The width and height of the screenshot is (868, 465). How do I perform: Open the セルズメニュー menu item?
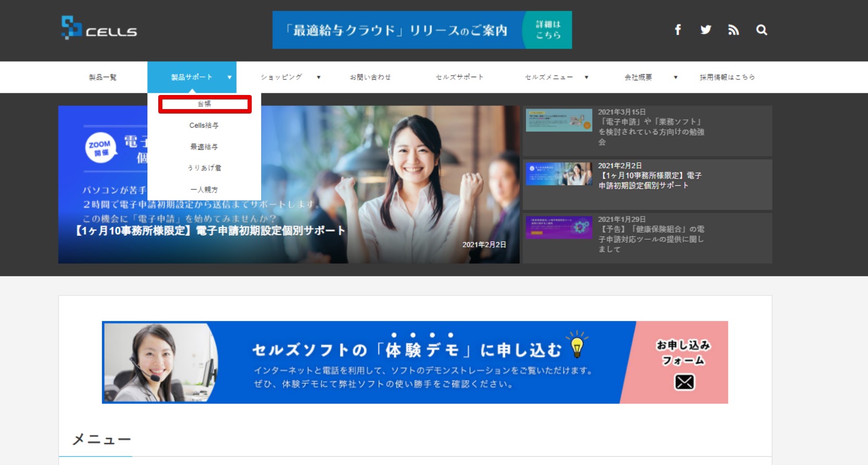point(549,77)
